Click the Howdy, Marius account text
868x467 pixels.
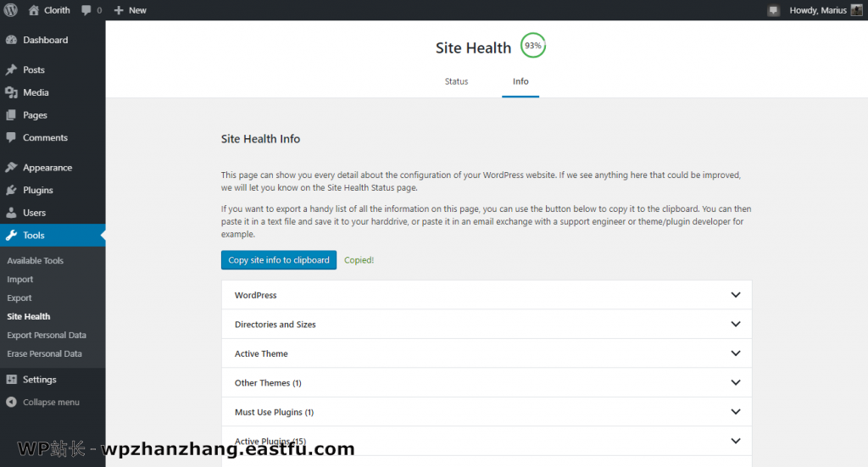point(818,10)
